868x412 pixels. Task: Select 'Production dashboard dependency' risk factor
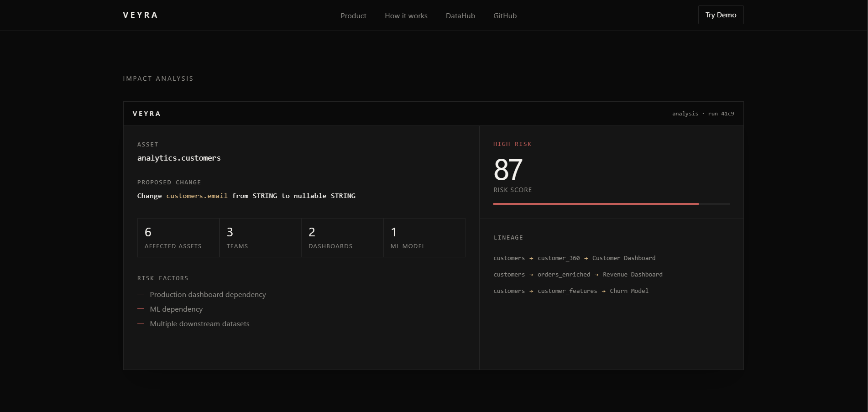tap(208, 295)
